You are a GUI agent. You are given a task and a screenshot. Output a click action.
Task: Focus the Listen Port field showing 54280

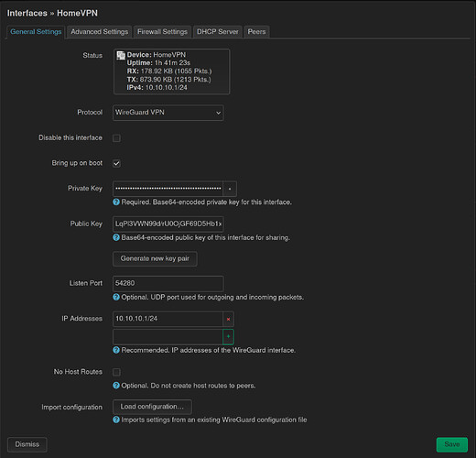tap(168, 283)
